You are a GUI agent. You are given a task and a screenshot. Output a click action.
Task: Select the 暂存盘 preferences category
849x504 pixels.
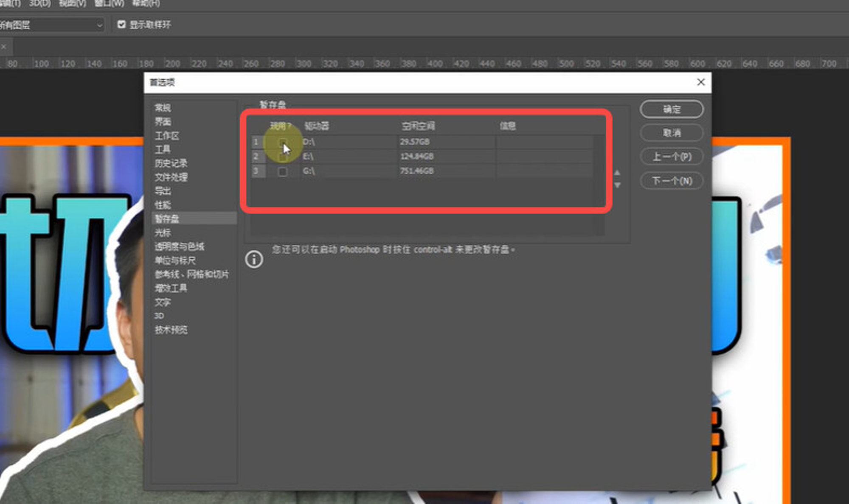pyautogui.click(x=194, y=218)
